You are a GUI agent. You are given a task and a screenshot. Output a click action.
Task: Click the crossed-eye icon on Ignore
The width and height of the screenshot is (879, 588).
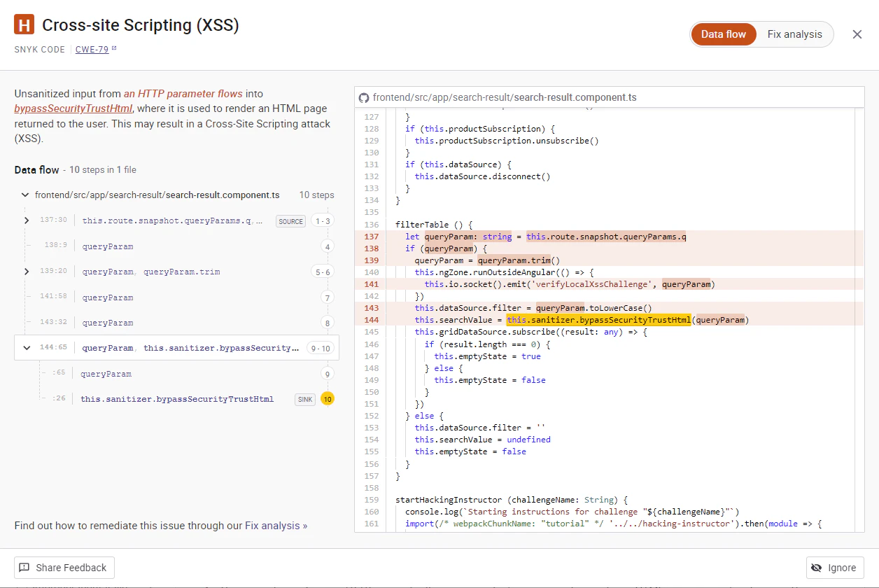(816, 568)
